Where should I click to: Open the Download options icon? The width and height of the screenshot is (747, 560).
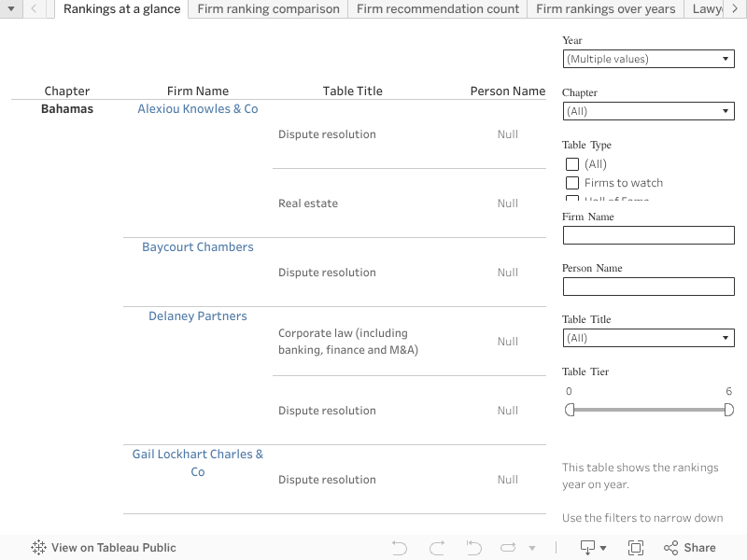point(593,548)
